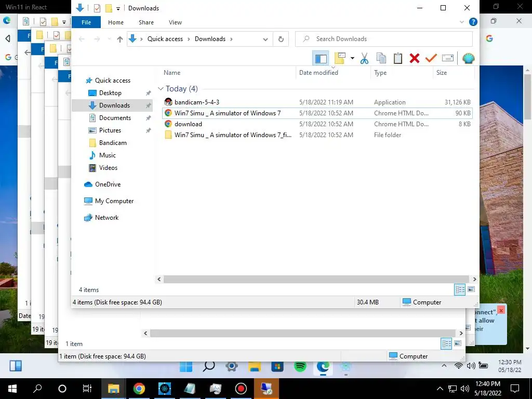Click the Copy pages icon
The width and height of the screenshot is (532, 399).
tap(381, 58)
